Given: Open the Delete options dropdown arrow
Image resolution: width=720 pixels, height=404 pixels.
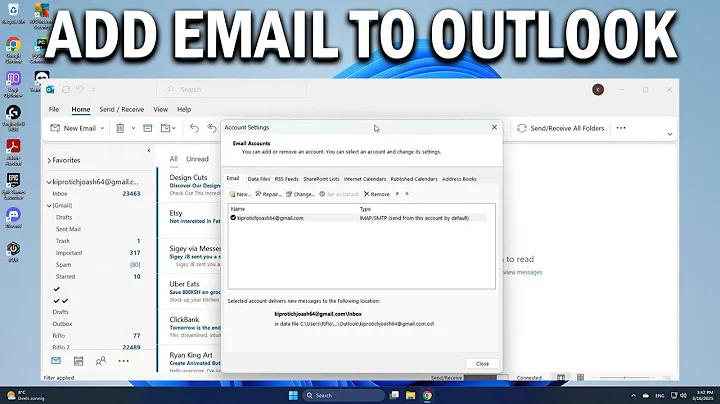Looking at the screenshot, I should tap(133, 129).
